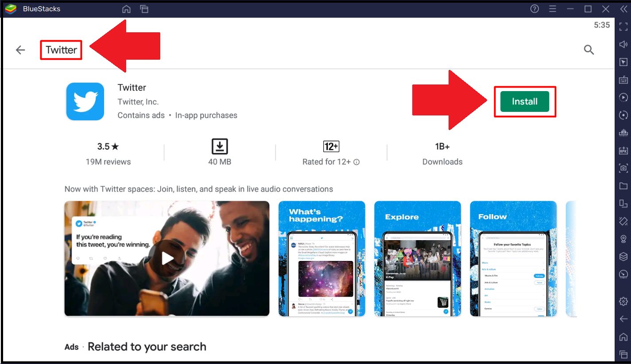
Task: Open BlueStacks settings gear icon
Action: [623, 301]
